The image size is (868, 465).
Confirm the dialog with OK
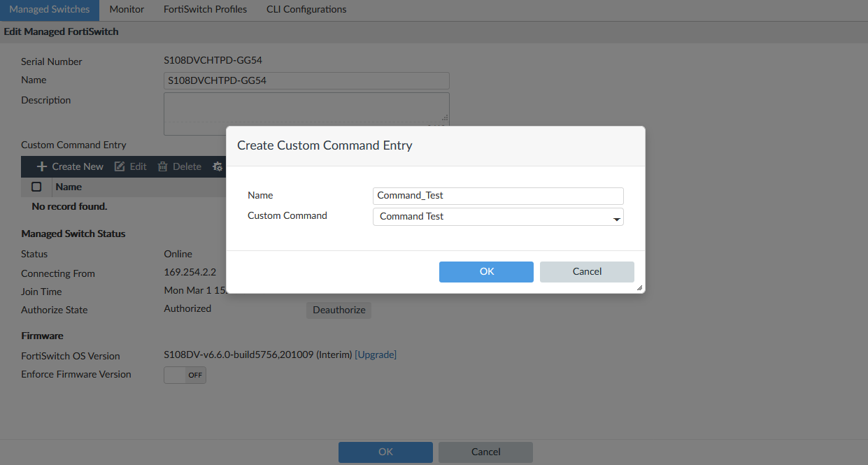pos(486,272)
